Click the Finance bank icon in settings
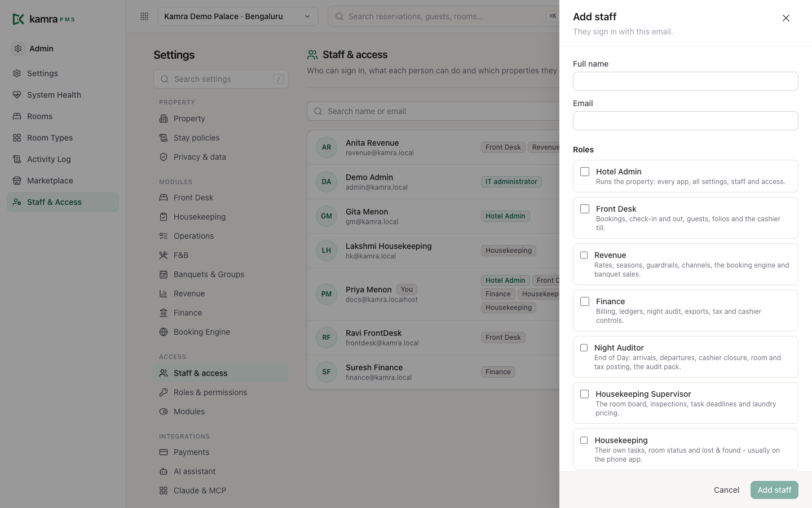 tap(164, 313)
